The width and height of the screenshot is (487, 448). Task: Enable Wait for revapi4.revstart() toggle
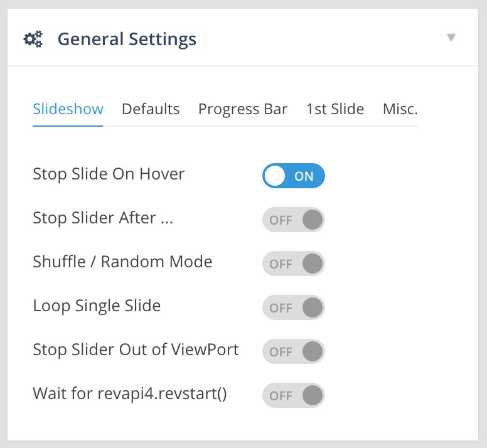click(294, 395)
